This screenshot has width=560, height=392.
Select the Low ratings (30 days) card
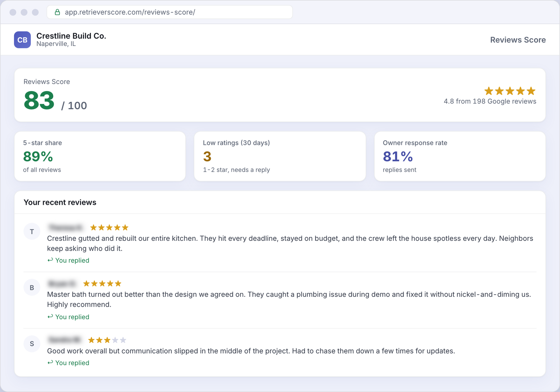pyautogui.click(x=280, y=156)
